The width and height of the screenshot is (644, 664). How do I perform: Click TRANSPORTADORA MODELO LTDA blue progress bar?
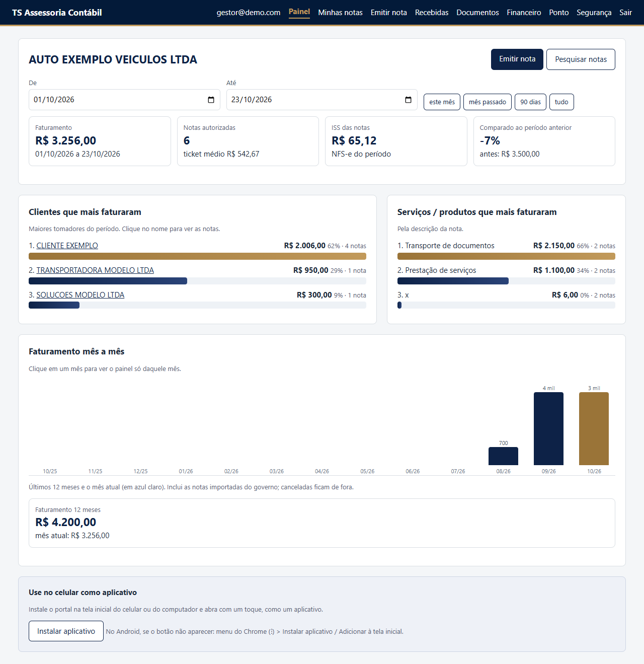click(108, 281)
